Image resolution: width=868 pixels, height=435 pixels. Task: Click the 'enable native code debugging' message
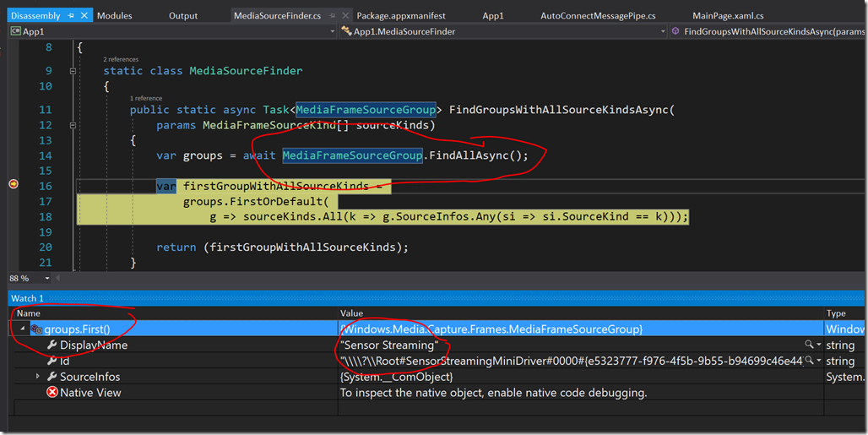[x=493, y=393]
